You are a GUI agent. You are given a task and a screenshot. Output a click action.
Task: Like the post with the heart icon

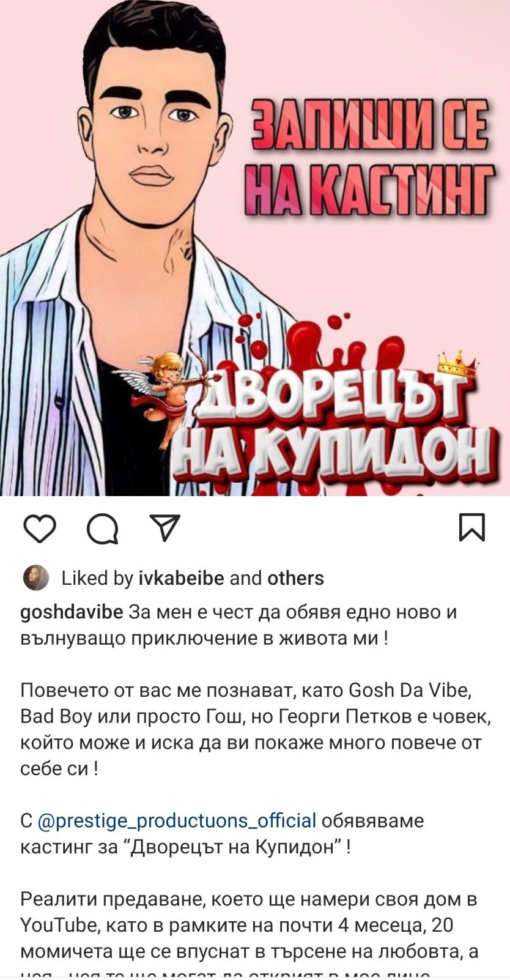(40, 529)
